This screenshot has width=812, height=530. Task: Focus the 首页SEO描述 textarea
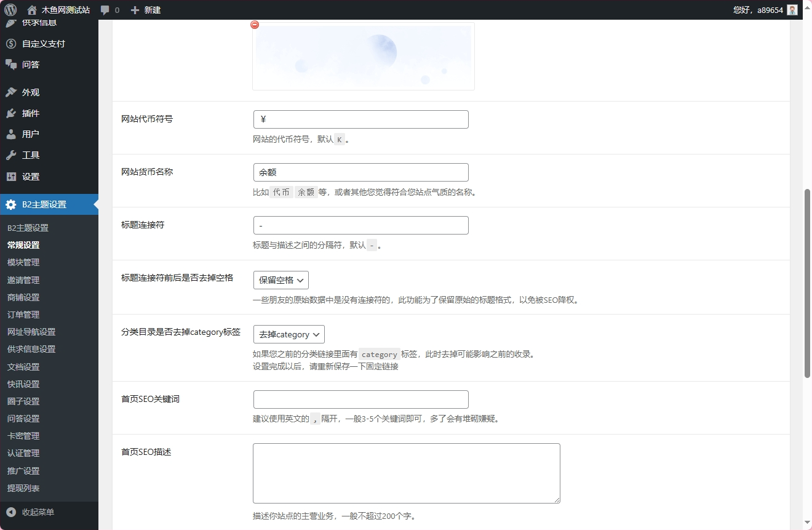tap(407, 473)
